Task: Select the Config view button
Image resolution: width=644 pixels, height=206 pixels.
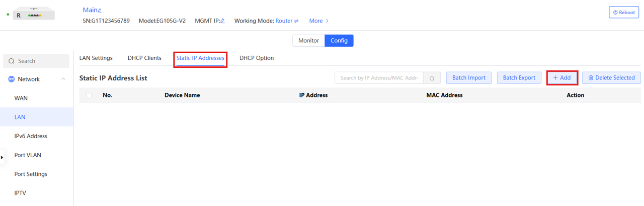Action: (x=339, y=41)
